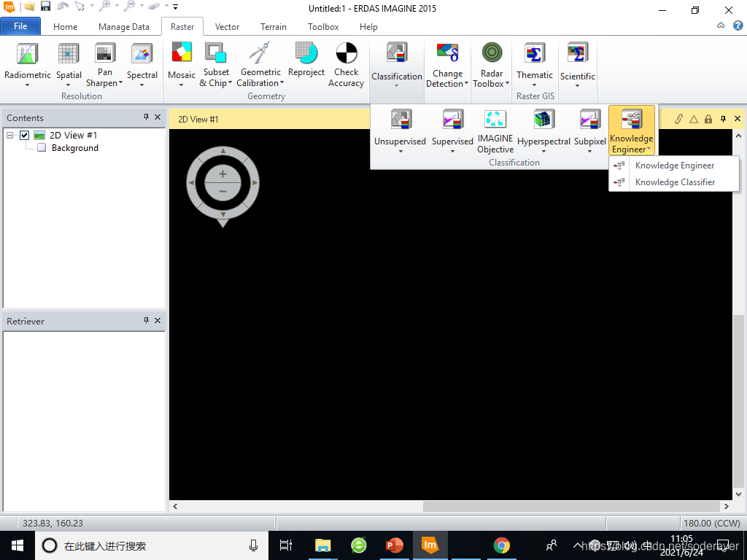Screen dimensions: 747x560
Task: Open Subpixel classification tools
Action: pos(589,119)
